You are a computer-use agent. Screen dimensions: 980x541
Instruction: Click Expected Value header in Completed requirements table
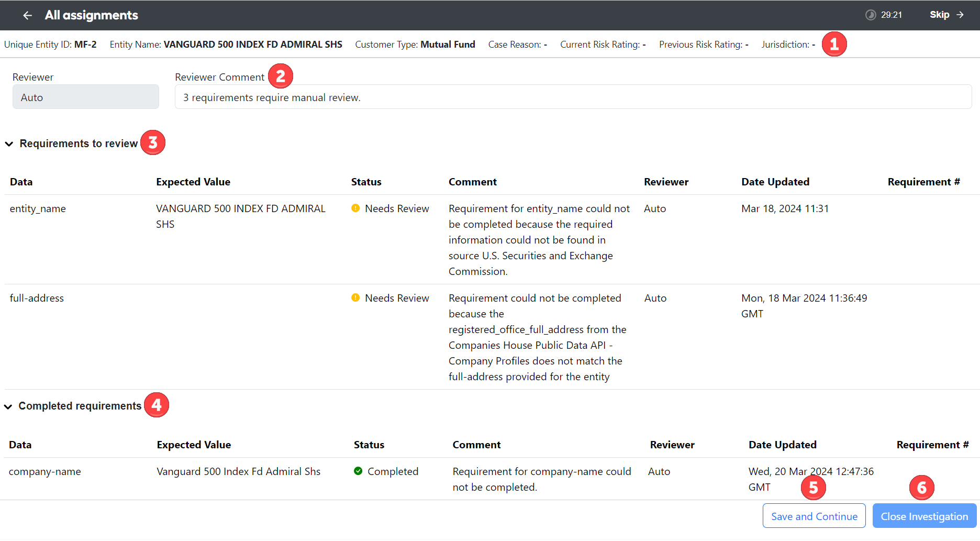pyautogui.click(x=194, y=445)
